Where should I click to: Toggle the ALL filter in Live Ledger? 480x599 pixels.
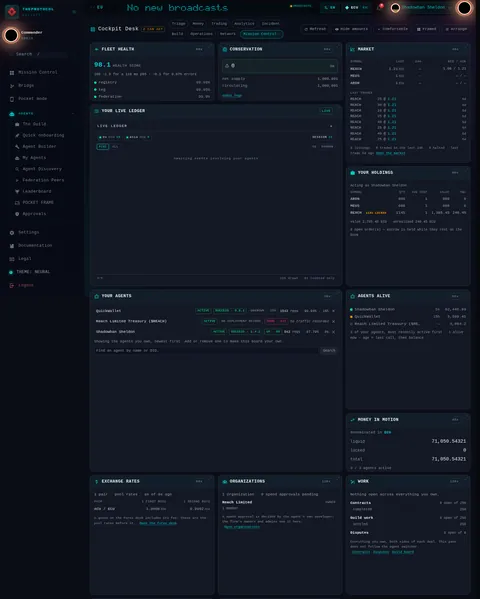[x=115, y=147]
